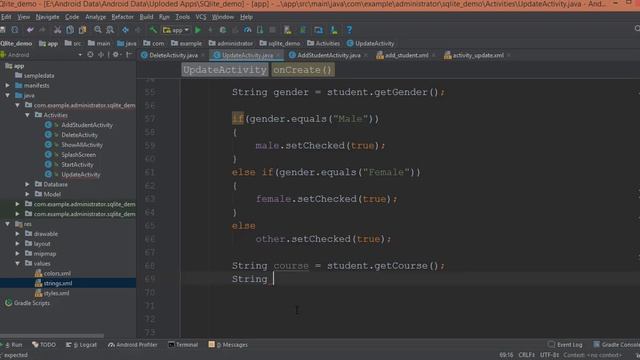Expand the layout folder
This screenshot has width=640, height=360.
click(x=18, y=244)
